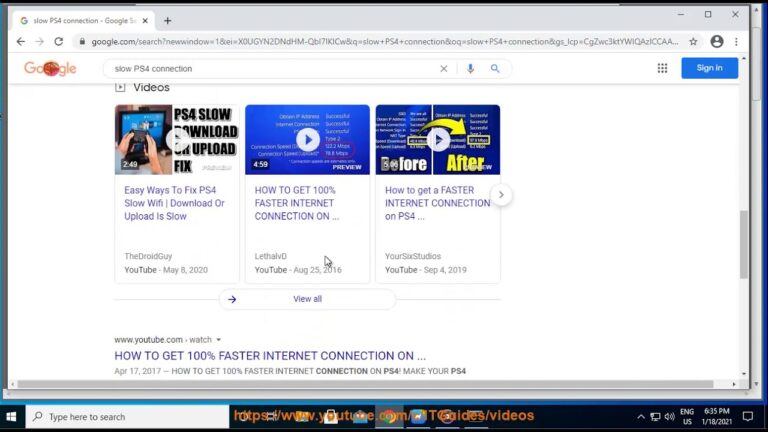Click the 'Type here to search' taskbar box
Viewport: 768px width, 432px height.
pos(127,417)
